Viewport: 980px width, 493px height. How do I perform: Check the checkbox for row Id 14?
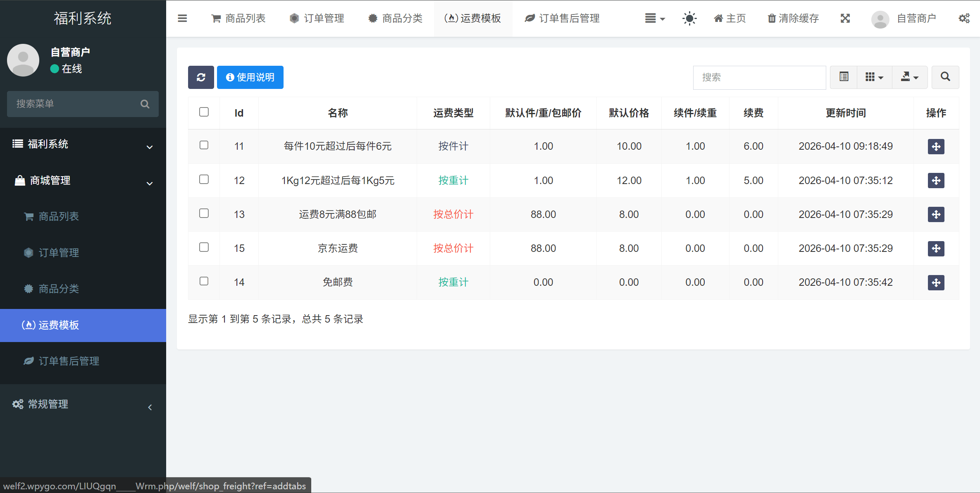(204, 281)
